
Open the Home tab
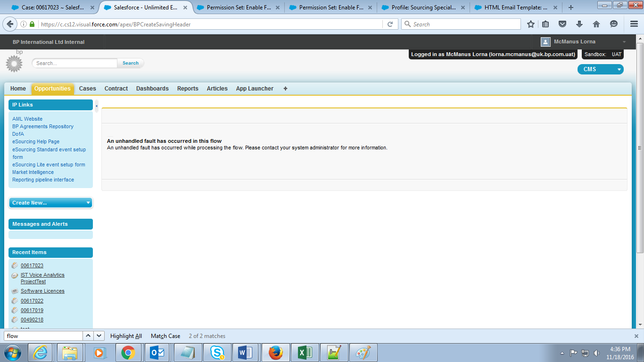click(x=18, y=89)
